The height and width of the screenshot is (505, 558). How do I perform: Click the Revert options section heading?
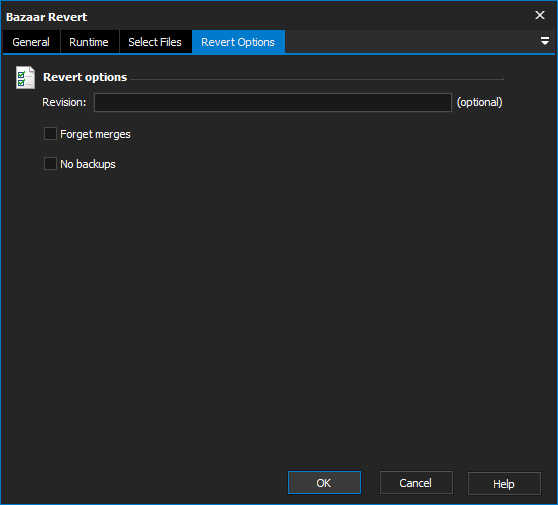click(85, 77)
